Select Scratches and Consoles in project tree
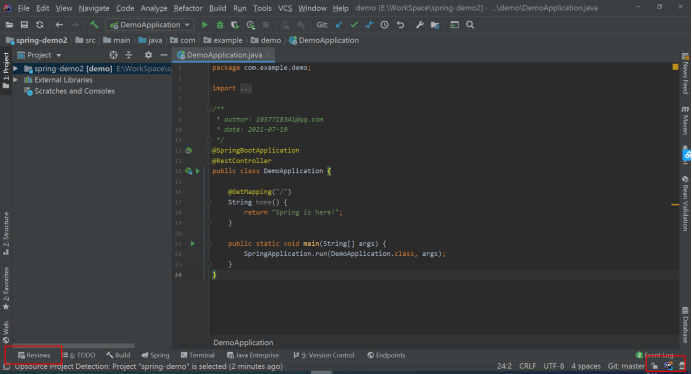This screenshot has width=692, height=374. click(74, 91)
